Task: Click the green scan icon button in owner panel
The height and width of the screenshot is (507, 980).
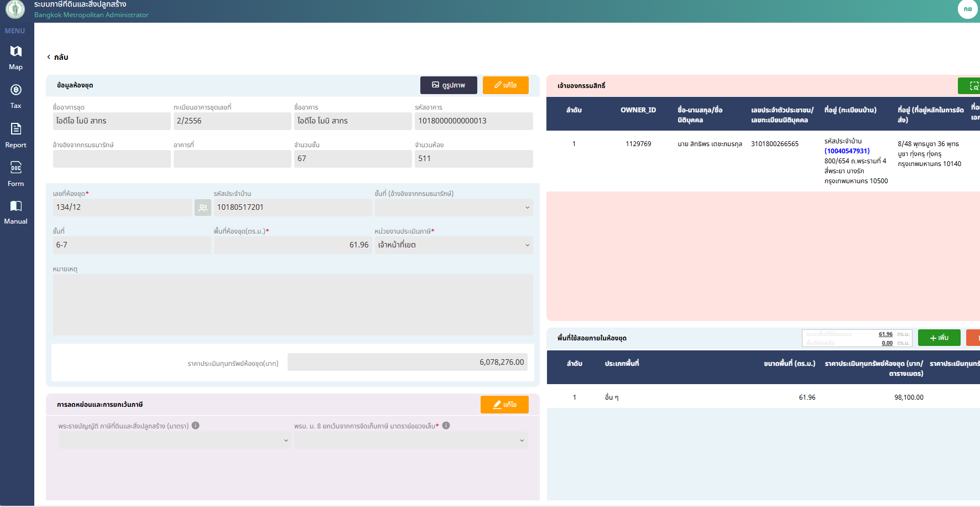Action: click(x=971, y=86)
